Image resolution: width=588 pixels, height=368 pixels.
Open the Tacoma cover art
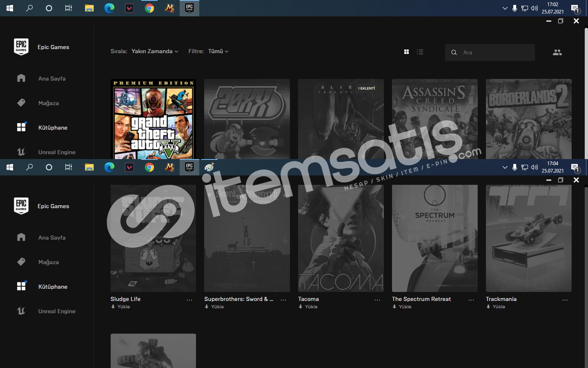point(341,238)
